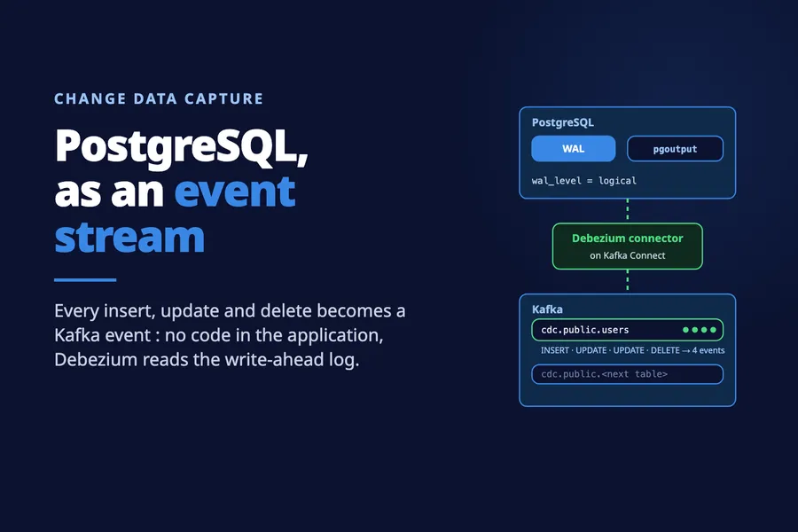Click the 'PostgreSQL,' headline text
The image size is (798, 532).
click(x=181, y=148)
